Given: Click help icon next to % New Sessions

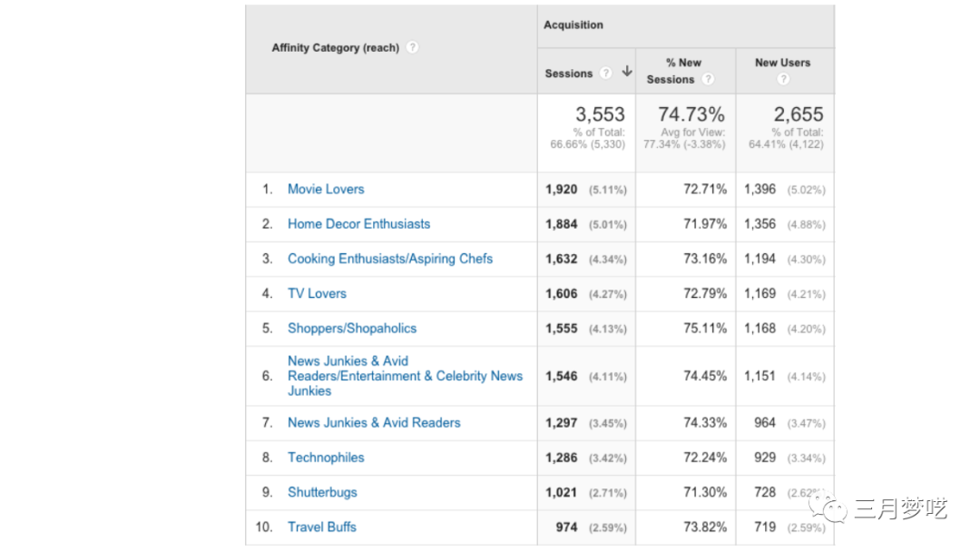Looking at the screenshot, I should 708,80.
